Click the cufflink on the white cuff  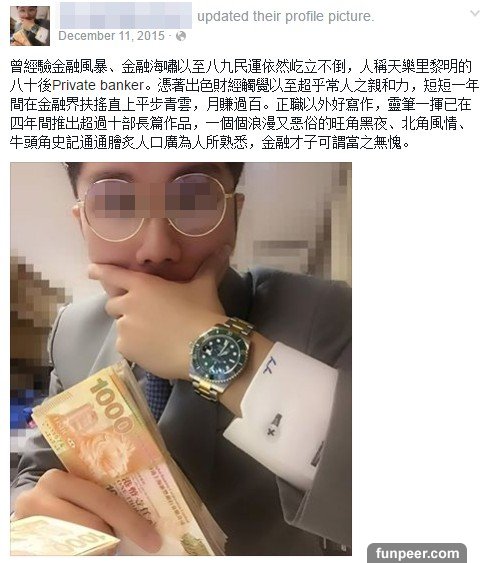point(274,425)
